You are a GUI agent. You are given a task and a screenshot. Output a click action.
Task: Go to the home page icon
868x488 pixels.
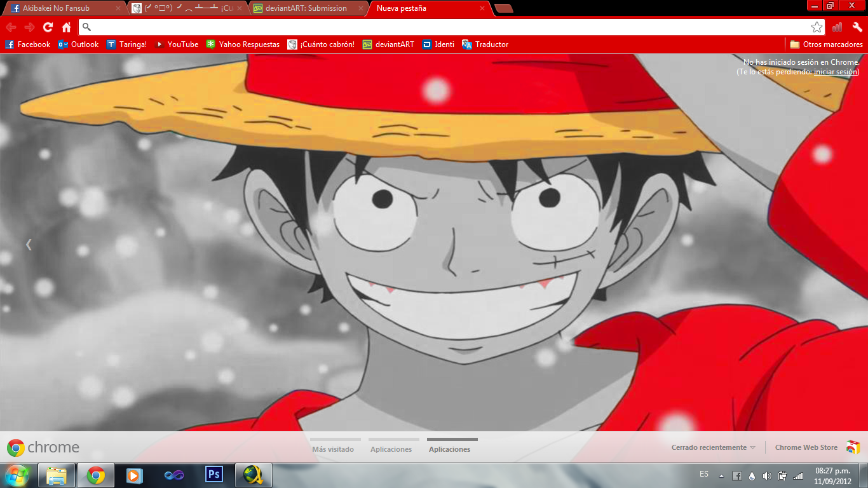pos(66,27)
